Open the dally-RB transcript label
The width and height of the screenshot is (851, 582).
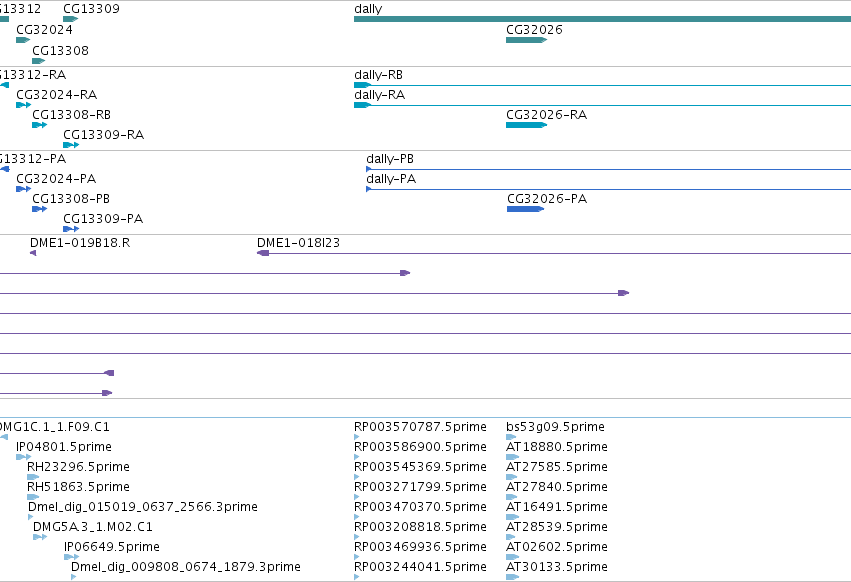click(378, 75)
